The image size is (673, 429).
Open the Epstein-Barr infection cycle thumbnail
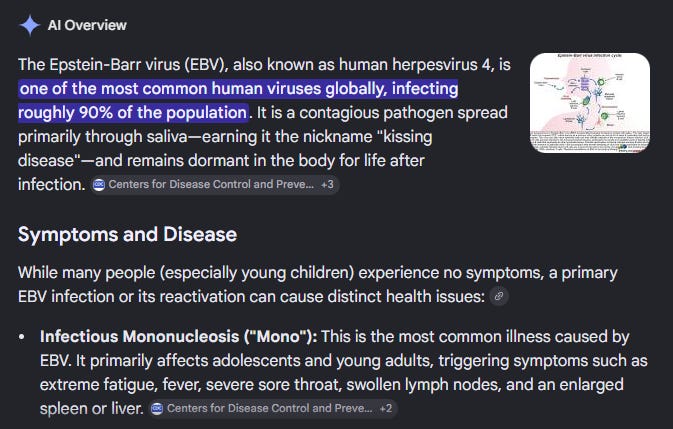pyautogui.click(x=590, y=103)
